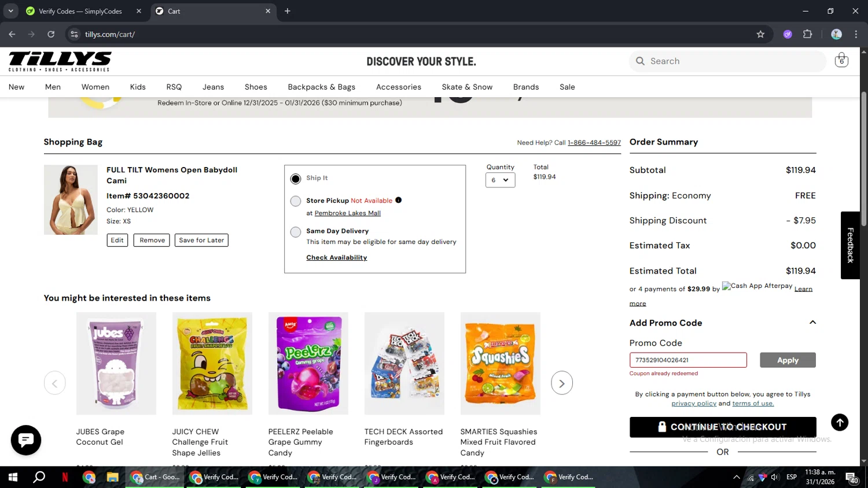Screen dimensions: 868x488
Task: Open the Shoes menu
Action: point(256,87)
